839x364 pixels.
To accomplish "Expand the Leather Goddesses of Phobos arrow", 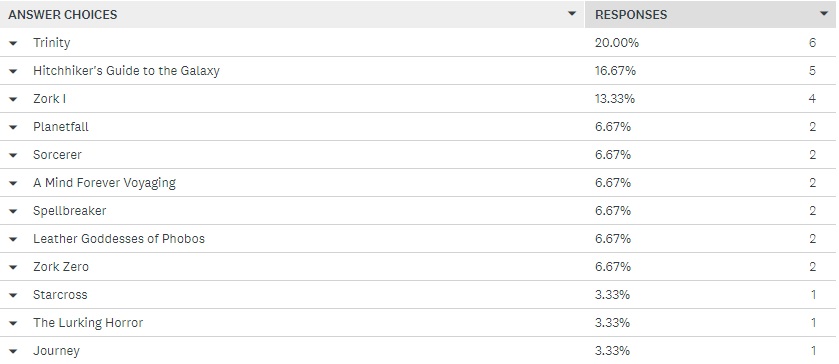I will (13, 239).
